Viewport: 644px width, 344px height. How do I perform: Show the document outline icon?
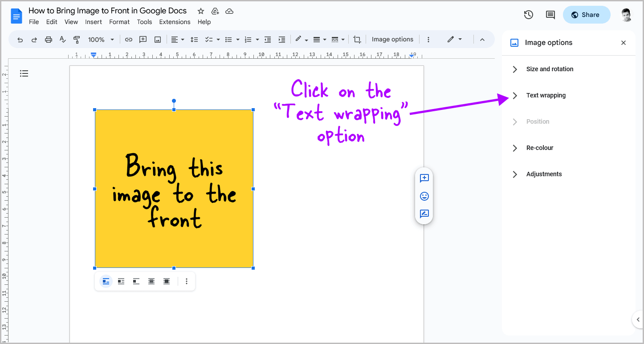pos(24,73)
